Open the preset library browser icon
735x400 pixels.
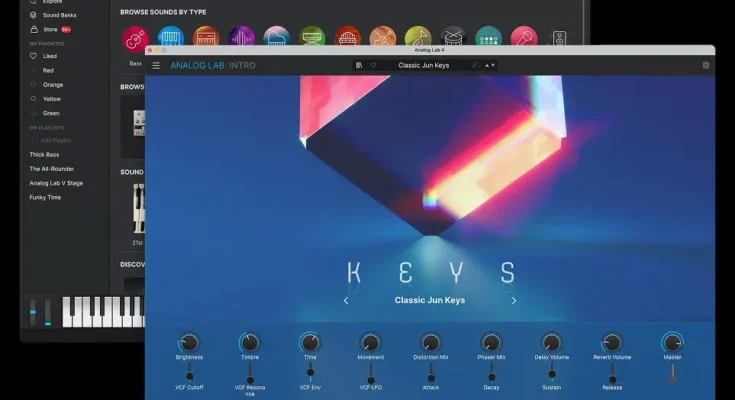tap(359, 65)
